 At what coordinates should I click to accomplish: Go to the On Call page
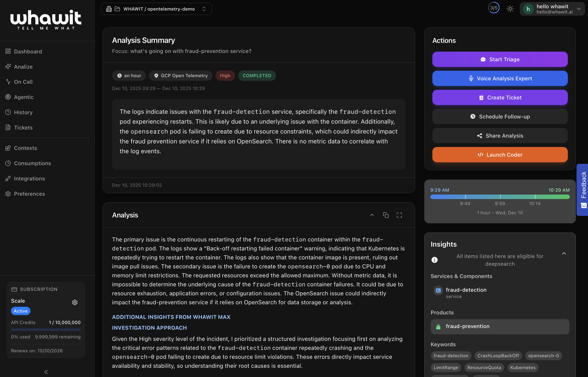pos(23,82)
